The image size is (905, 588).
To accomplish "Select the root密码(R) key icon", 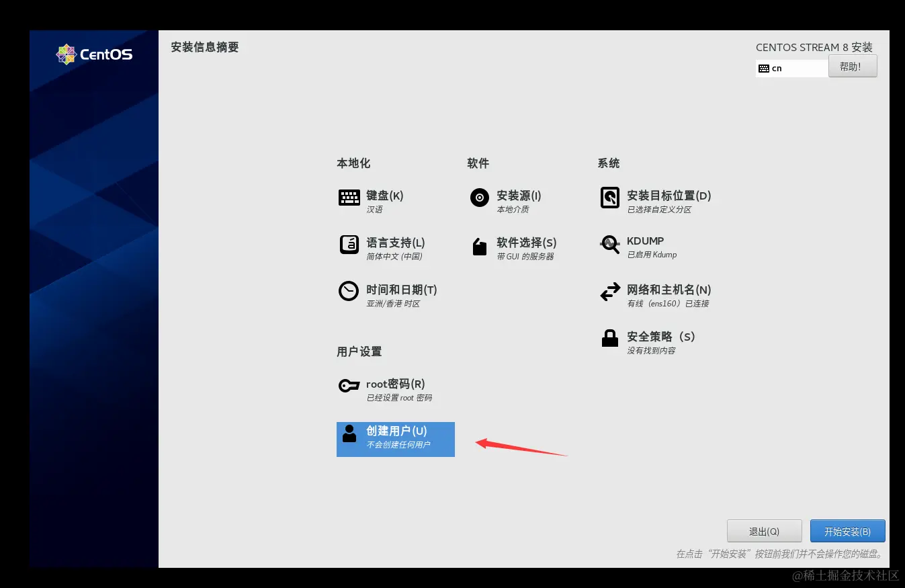I will pos(349,385).
